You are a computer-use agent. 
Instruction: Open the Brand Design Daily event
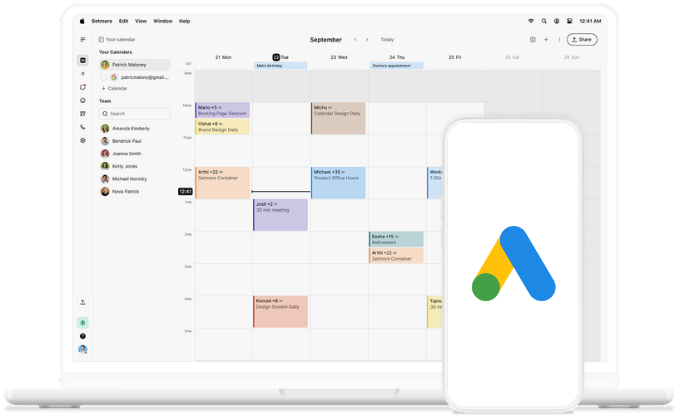point(222,127)
